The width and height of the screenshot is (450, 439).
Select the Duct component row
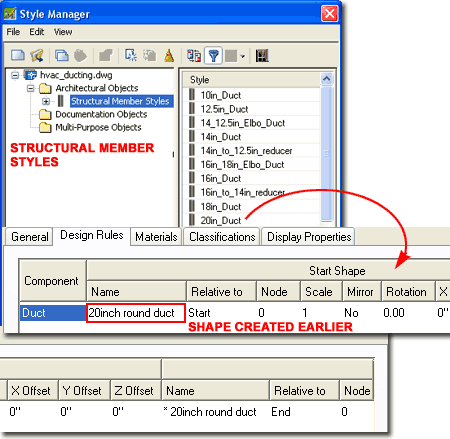(53, 313)
